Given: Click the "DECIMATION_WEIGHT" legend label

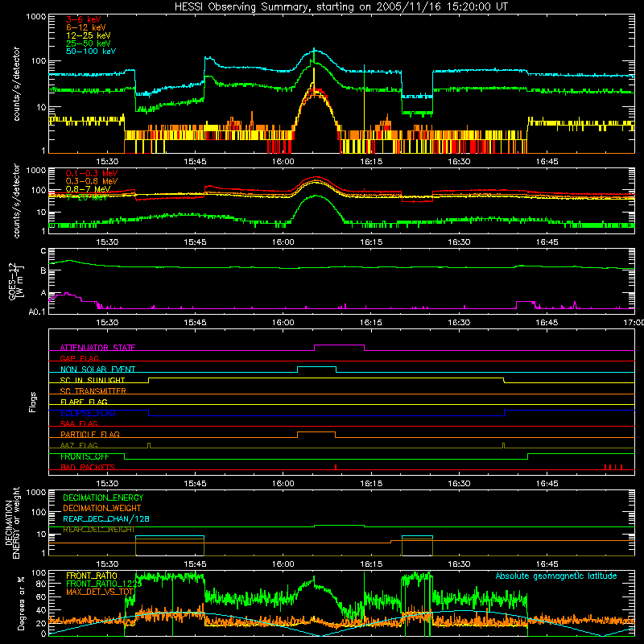Looking at the screenshot, I should pyautogui.click(x=102, y=508).
